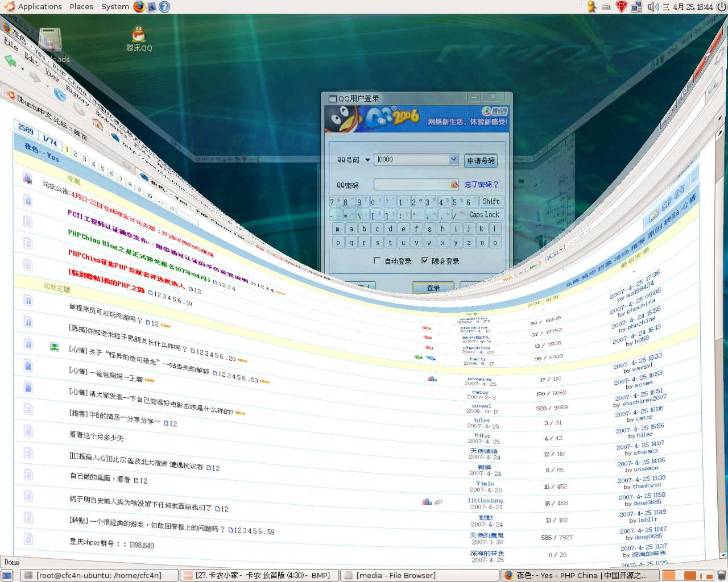Open forum thread 自己做的桌面，看看
Screen dimensions: 728x582
click(x=100, y=477)
